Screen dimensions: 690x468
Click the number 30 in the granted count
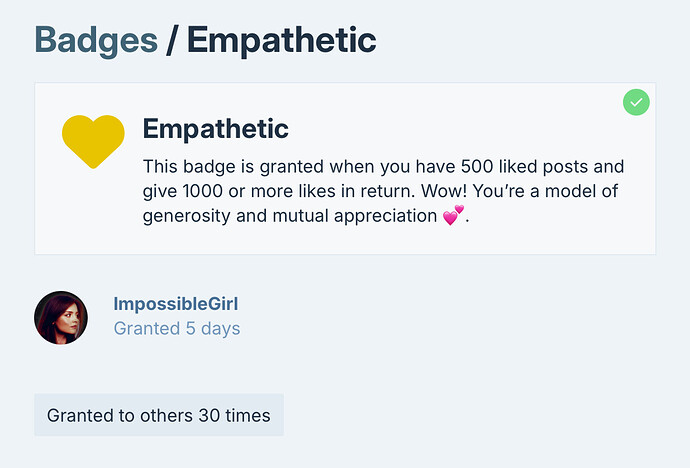(209, 415)
